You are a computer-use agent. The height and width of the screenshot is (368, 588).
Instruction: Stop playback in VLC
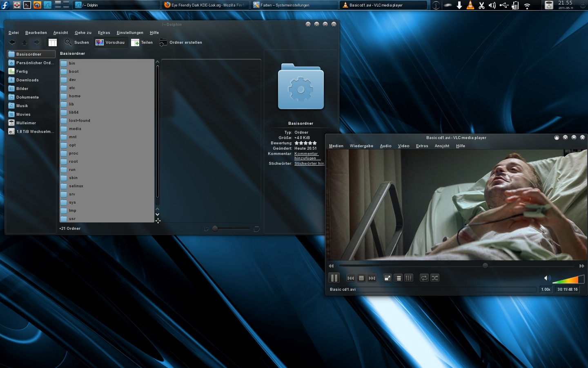361,278
